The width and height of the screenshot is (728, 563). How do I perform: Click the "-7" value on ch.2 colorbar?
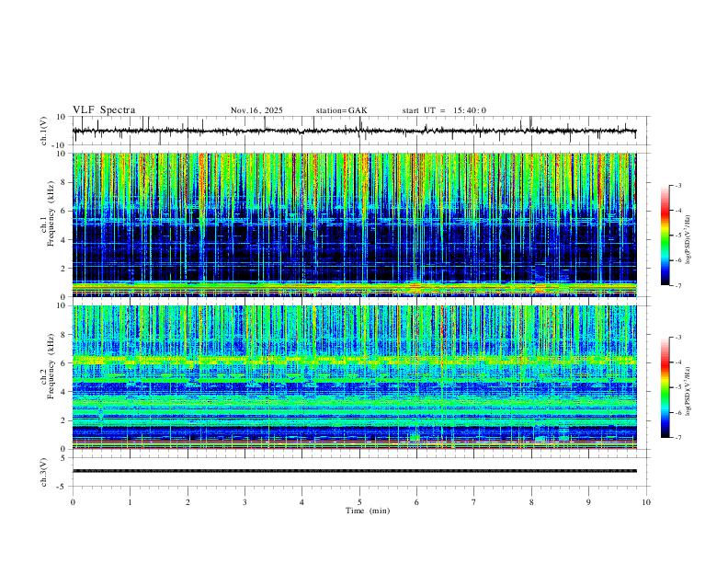click(x=677, y=437)
